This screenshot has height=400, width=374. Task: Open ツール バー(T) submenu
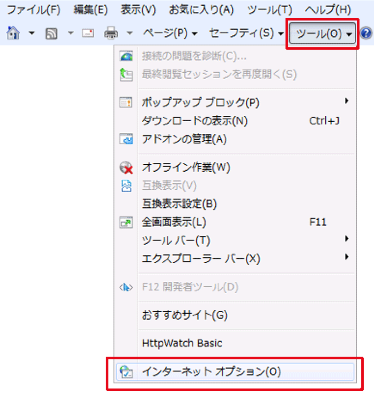[x=176, y=240]
